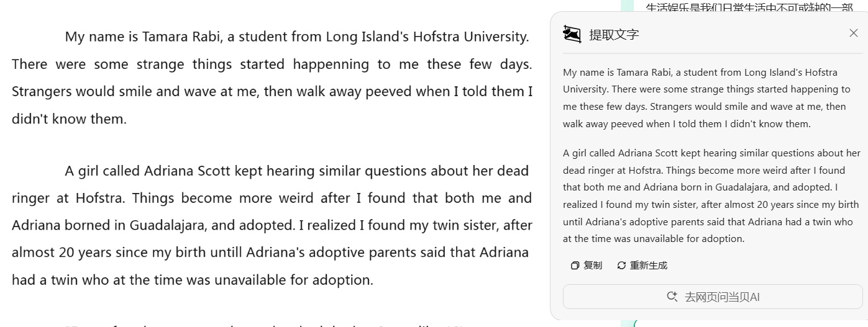Click the 复制 text label
Screen dimensions: 868x327
coord(593,266)
